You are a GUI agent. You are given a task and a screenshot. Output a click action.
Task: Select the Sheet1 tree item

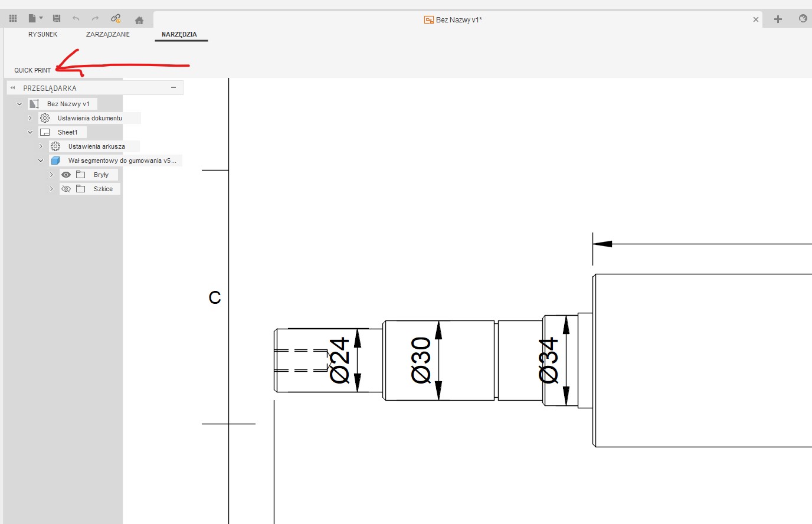click(68, 132)
